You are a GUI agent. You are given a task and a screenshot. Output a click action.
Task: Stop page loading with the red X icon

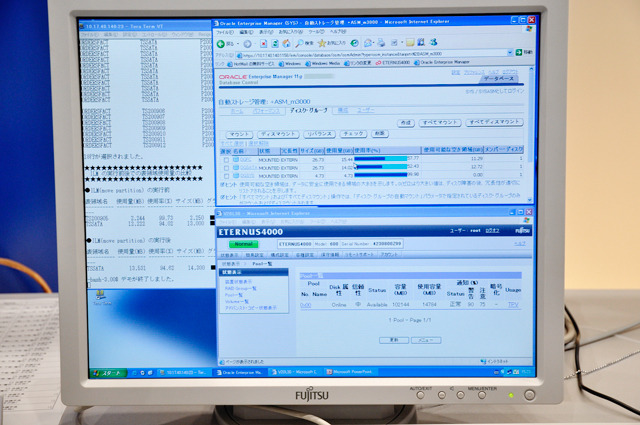(x=264, y=43)
